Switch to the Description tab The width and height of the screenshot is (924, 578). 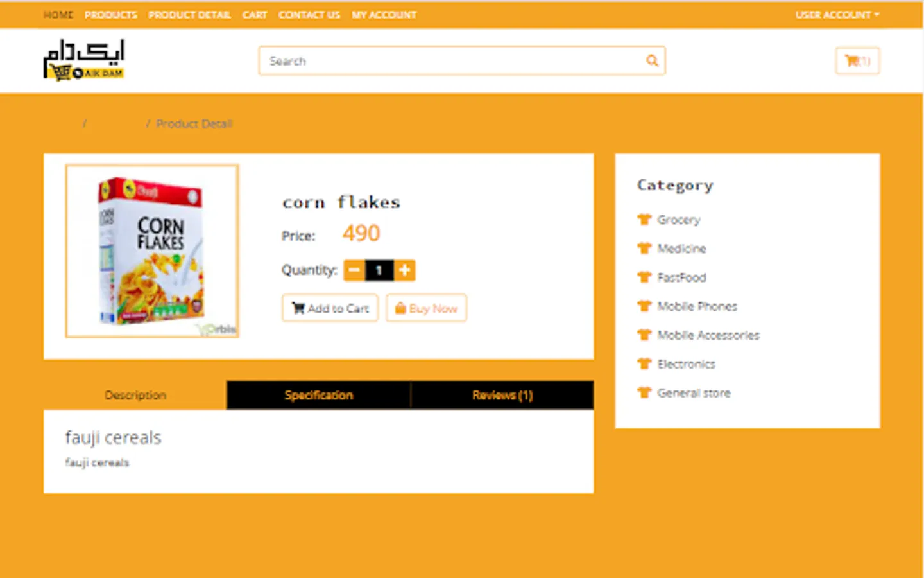pos(135,395)
